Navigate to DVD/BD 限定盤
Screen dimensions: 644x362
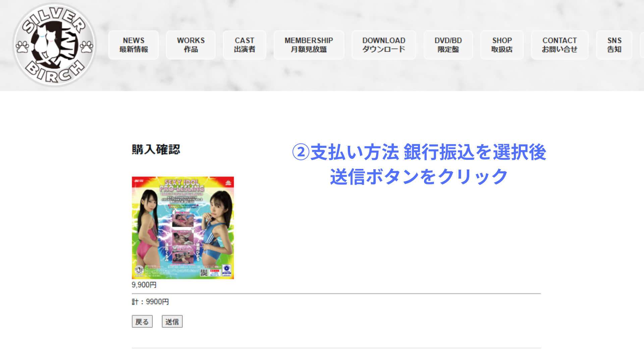click(x=448, y=45)
